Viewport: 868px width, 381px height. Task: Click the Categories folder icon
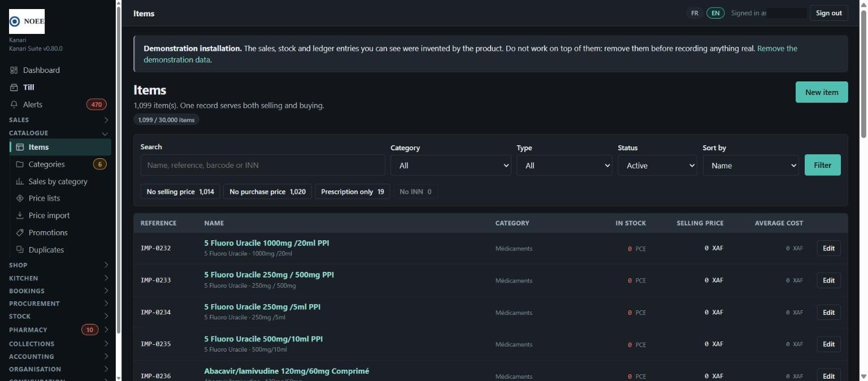pos(20,164)
